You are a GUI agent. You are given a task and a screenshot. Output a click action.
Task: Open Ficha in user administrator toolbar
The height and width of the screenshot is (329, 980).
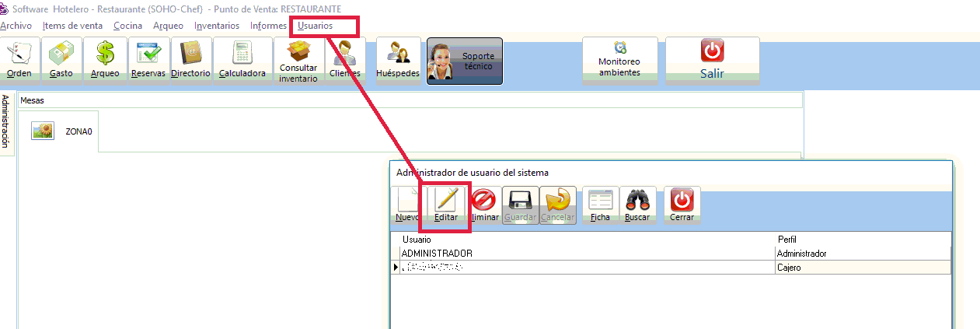(600, 205)
